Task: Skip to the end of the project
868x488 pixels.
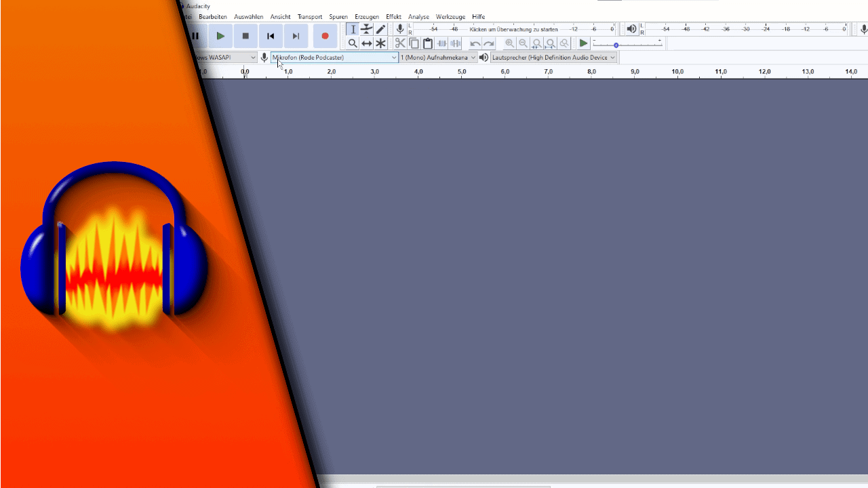Action: click(x=296, y=36)
